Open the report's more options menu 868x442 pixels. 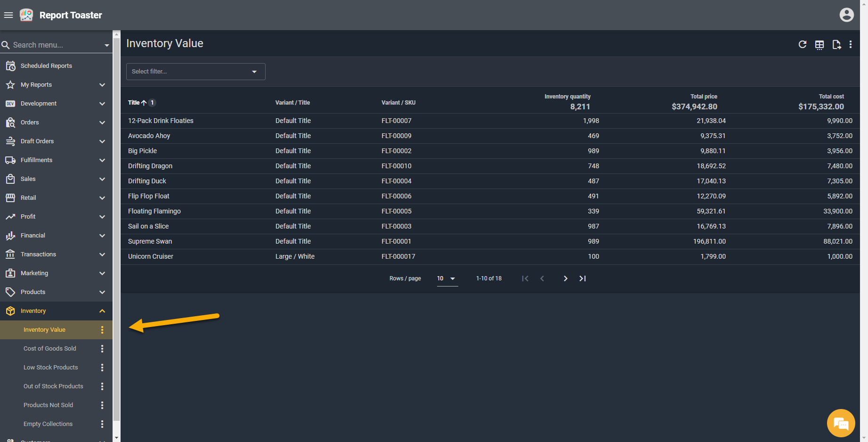851,44
